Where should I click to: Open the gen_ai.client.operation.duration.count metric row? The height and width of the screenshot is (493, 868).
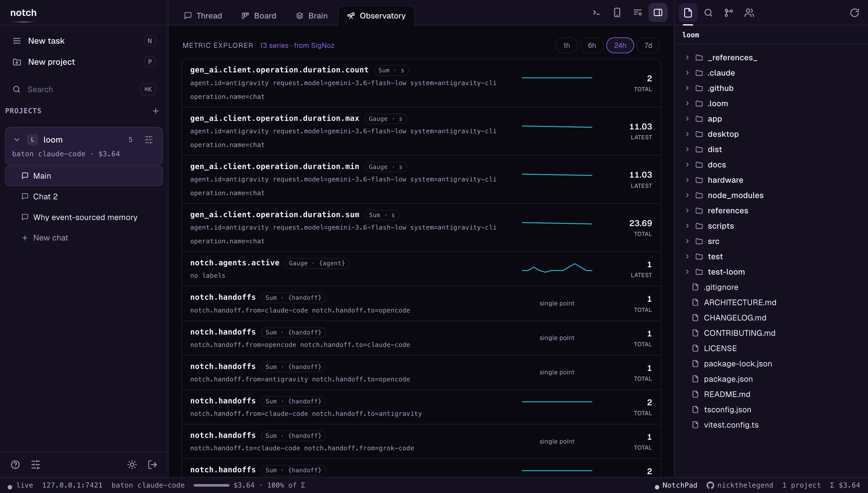click(x=421, y=83)
